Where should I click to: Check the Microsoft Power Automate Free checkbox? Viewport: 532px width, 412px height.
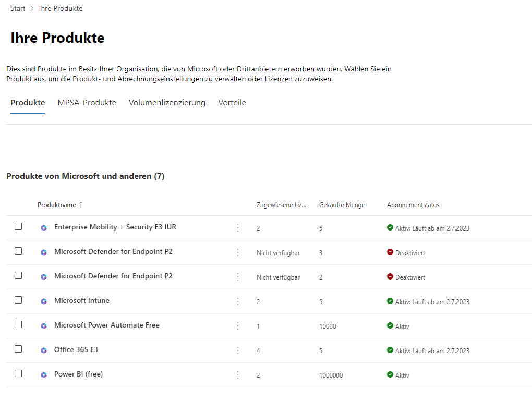(18, 324)
